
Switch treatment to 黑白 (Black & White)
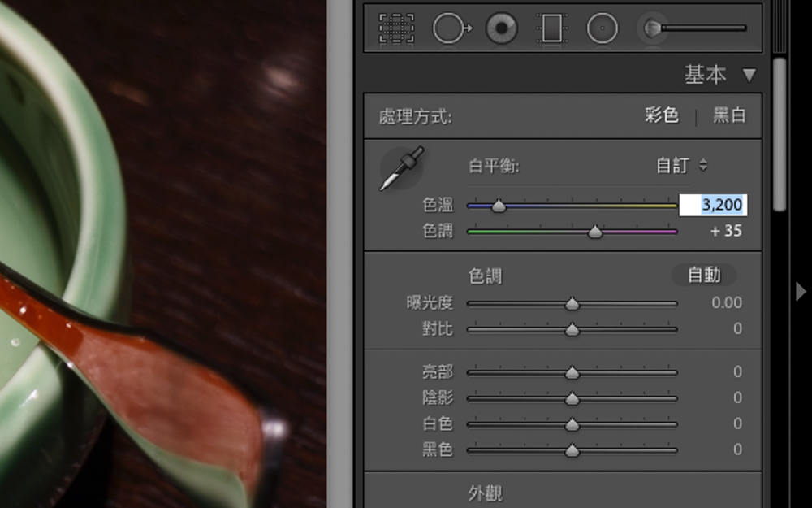(x=729, y=115)
